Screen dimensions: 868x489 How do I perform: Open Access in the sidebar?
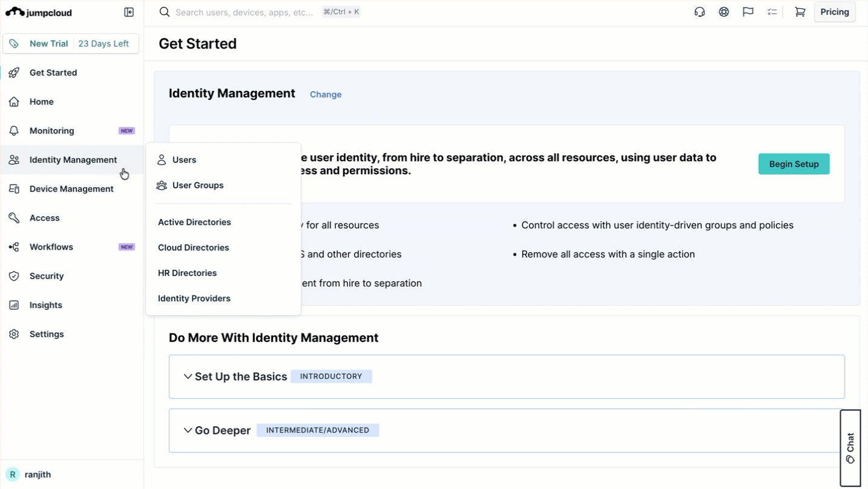(45, 218)
